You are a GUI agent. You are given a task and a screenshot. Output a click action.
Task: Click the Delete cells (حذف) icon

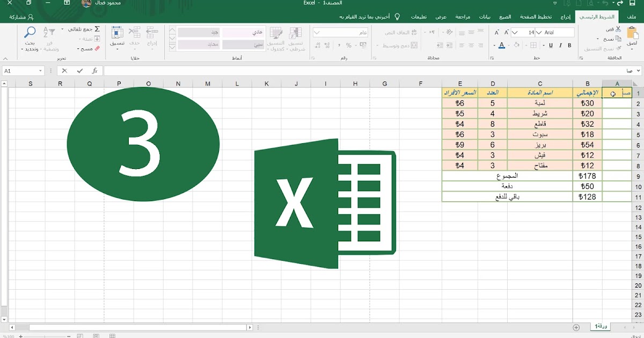point(134,32)
